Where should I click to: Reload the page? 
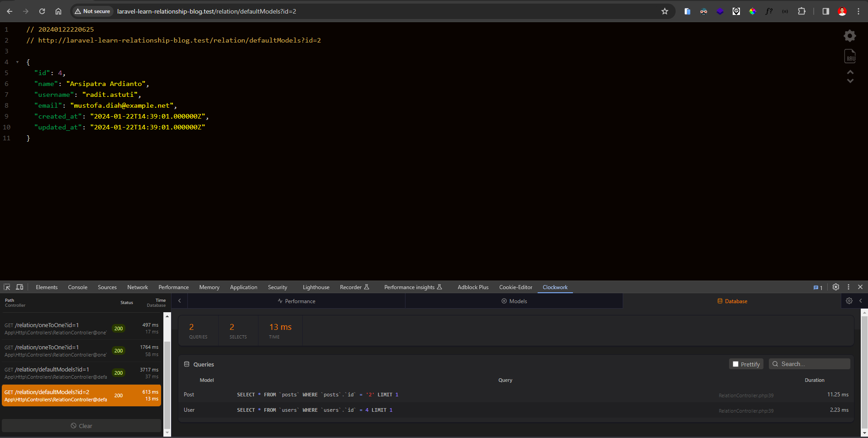pos(42,11)
